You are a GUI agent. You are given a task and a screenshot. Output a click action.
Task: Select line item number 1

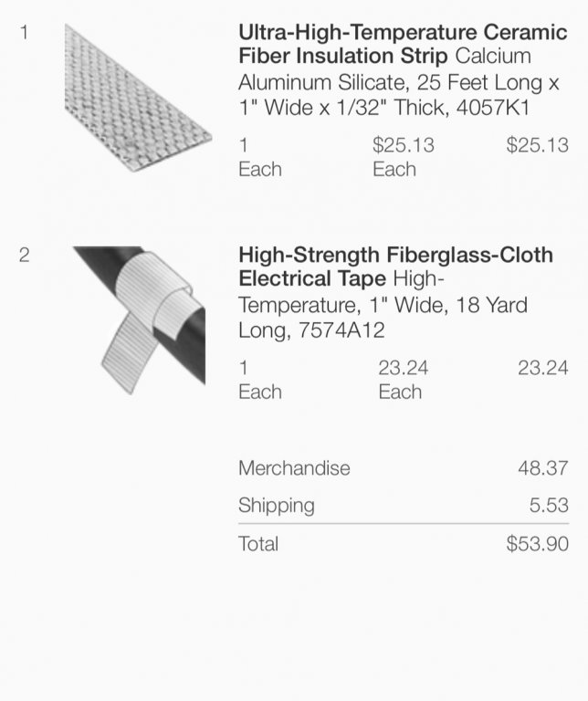tap(24, 33)
